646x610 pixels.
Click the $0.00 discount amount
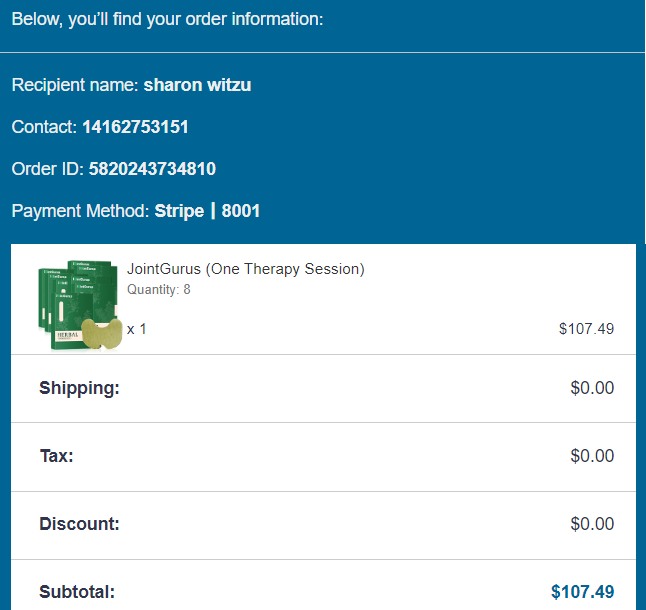(x=592, y=524)
